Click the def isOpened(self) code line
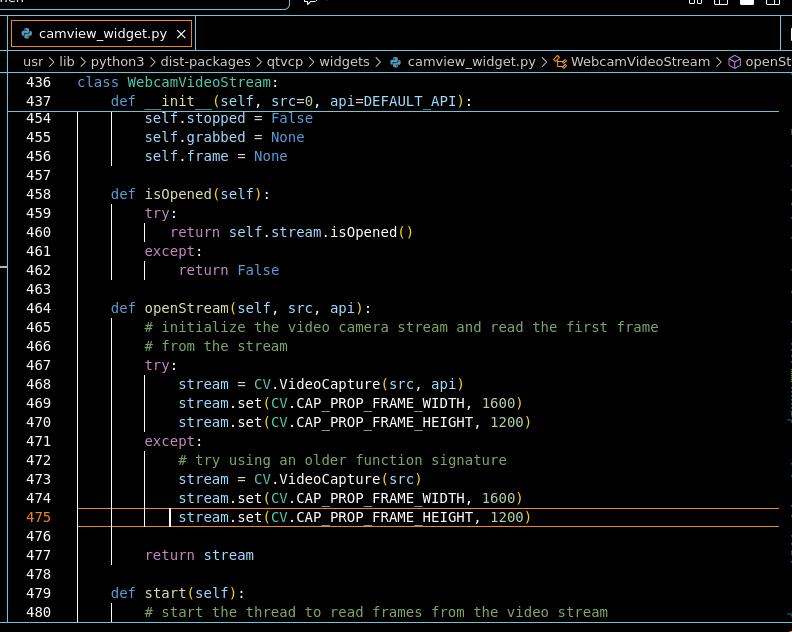Image resolution: width=792 pixels, height=632 pixels. pos(190,194)
